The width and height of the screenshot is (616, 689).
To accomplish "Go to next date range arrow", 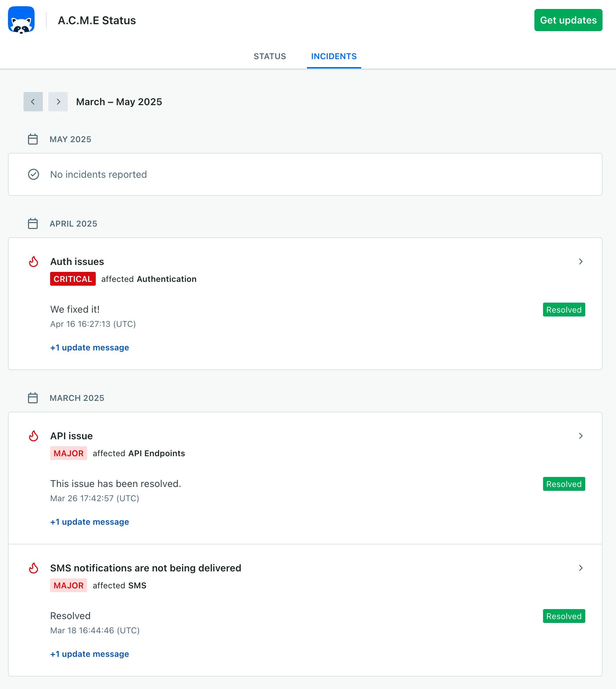I will pos(58,102).
